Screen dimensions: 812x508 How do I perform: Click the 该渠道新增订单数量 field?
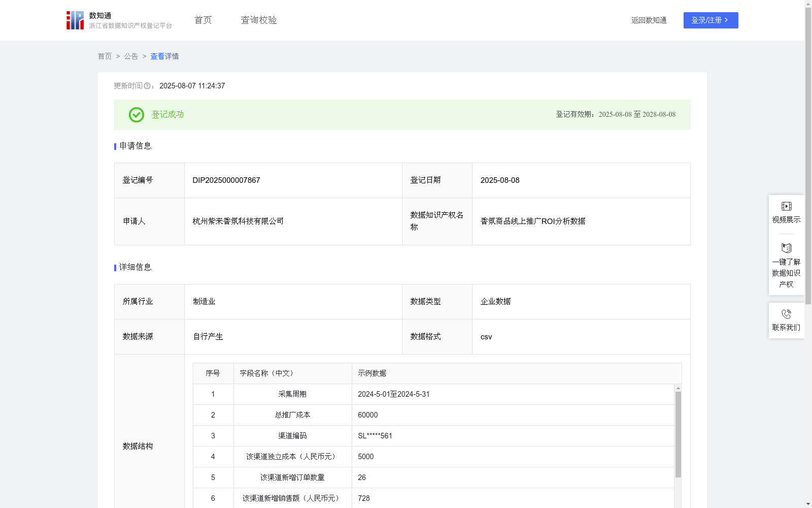[292, 478]
